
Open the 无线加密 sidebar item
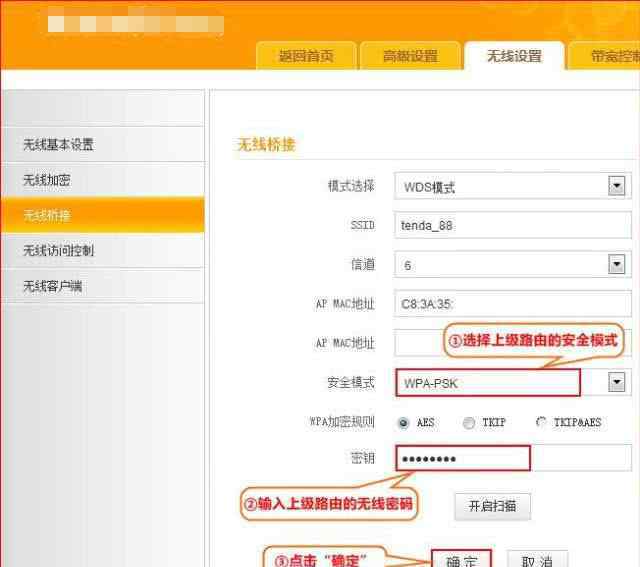tap(47, 180)
